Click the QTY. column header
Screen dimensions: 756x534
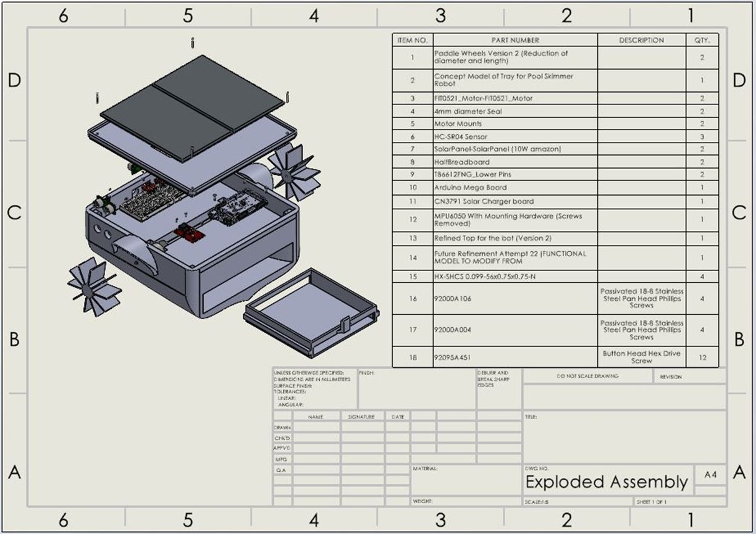click(x=702, y=40)
